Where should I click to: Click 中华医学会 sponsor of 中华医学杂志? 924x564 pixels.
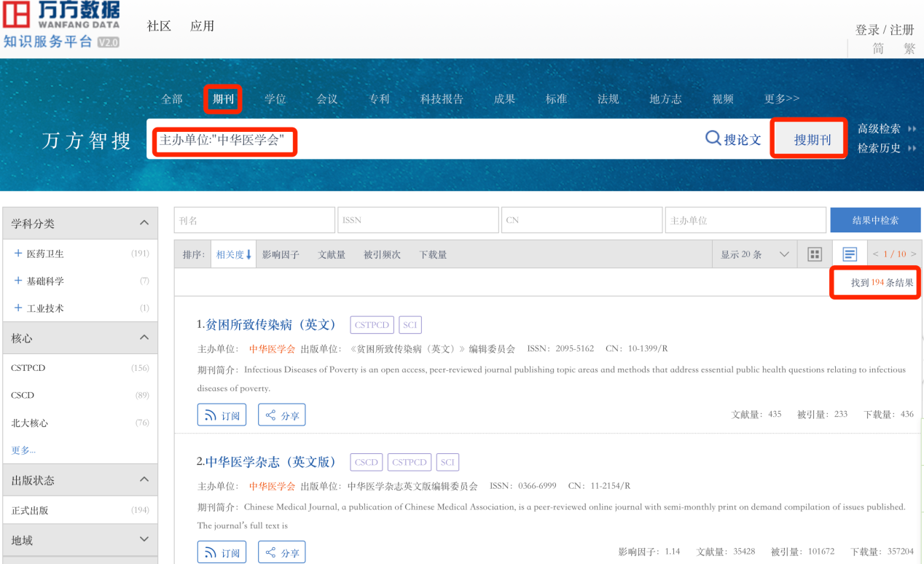tap(272, 486)
